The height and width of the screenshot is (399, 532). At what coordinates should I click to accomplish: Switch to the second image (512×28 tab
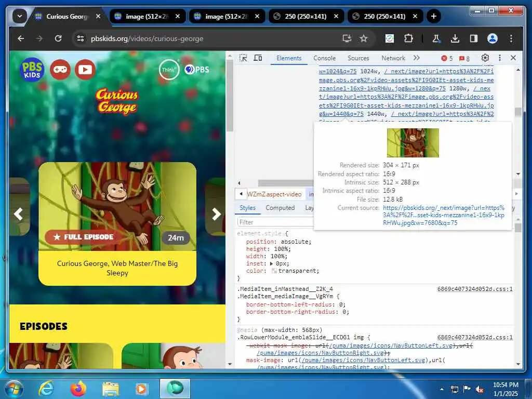tap(226, 16)
